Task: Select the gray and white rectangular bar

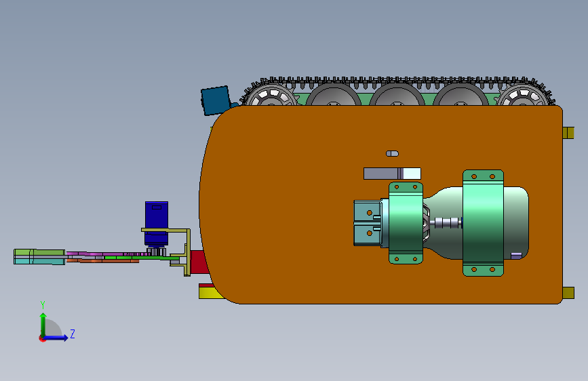Action: (x=392, y=174)
